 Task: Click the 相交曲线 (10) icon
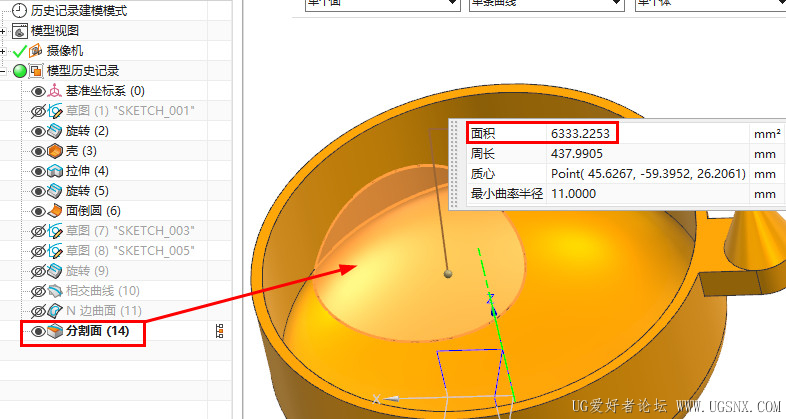tap(55, 291)
